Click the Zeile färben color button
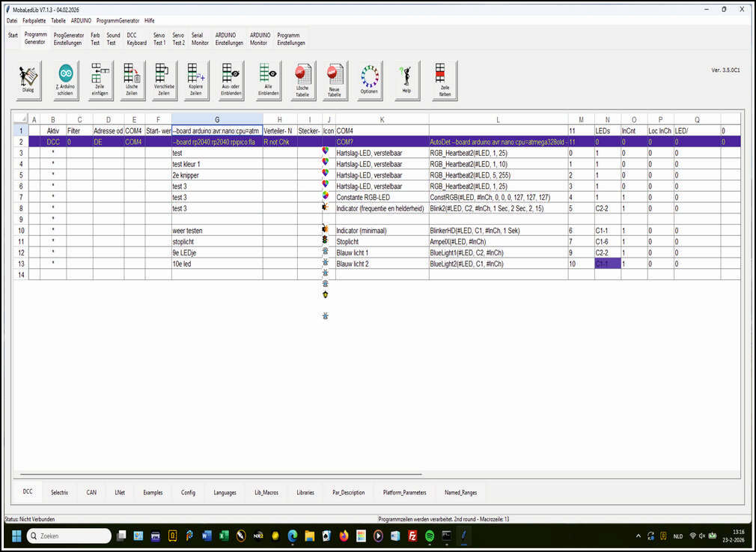This screenshot has width=756, height=552. point(445,80)
